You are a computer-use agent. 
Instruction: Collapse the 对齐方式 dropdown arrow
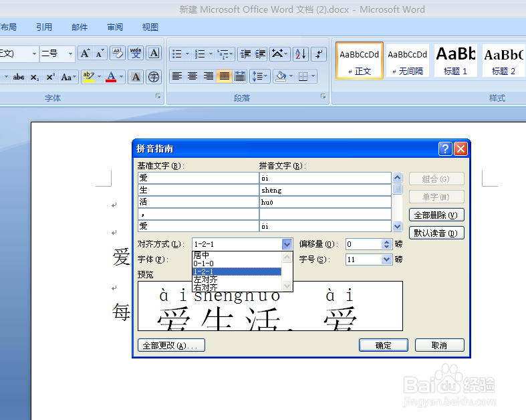point(287,244)
